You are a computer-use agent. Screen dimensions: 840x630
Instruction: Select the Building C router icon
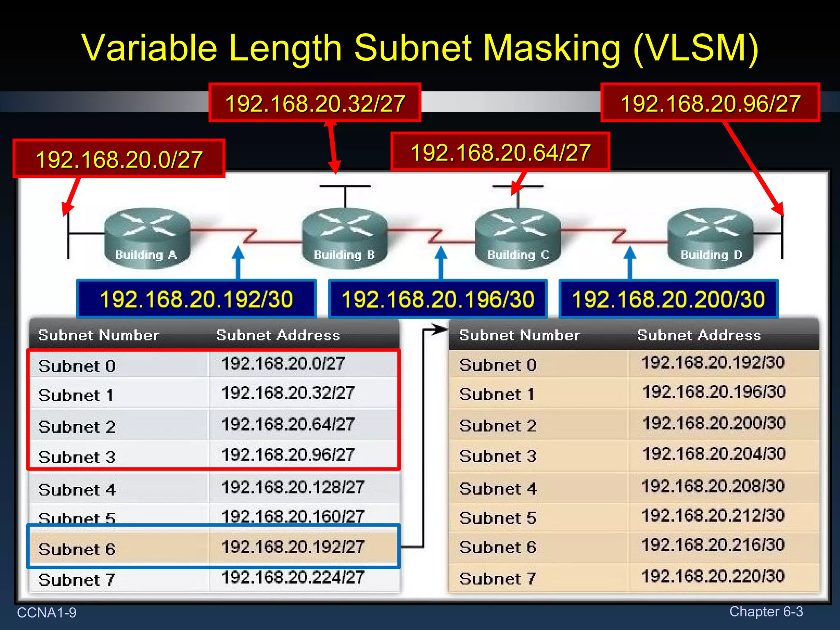518,237
